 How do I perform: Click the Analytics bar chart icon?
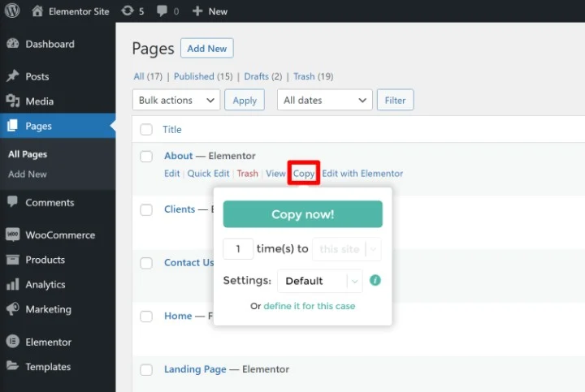pos(13,284)
